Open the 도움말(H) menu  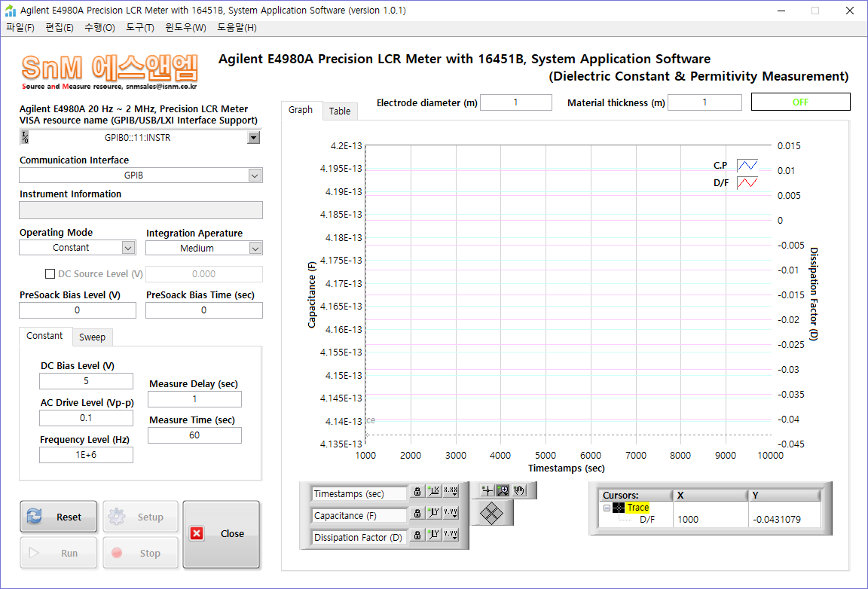(x=237, y=28)
